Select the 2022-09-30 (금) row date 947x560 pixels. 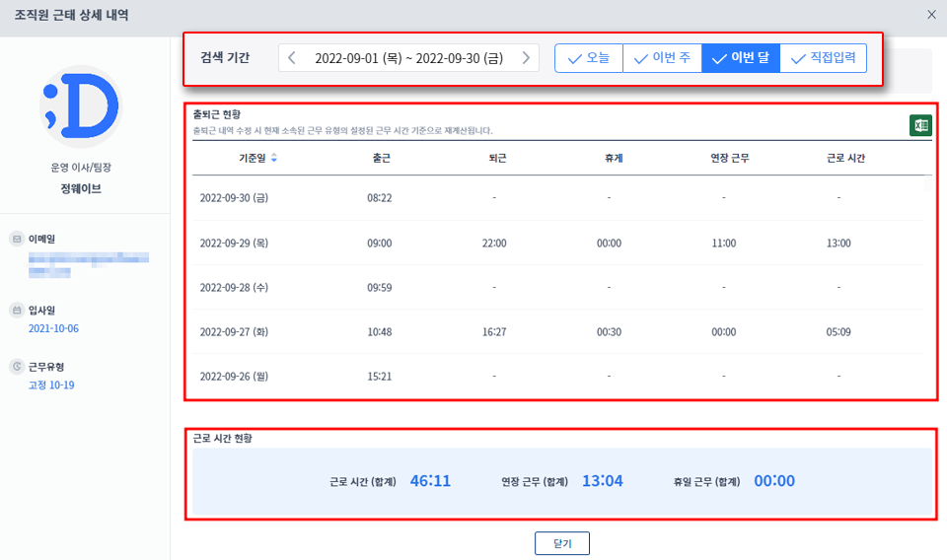[x=234, y=198]
